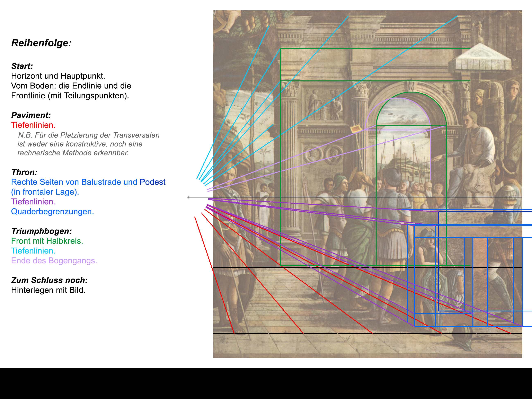Click the green 'Front mit Halbkreis.' text
The height and width of the screenshot is (399, 532).
tap(47, 241)
